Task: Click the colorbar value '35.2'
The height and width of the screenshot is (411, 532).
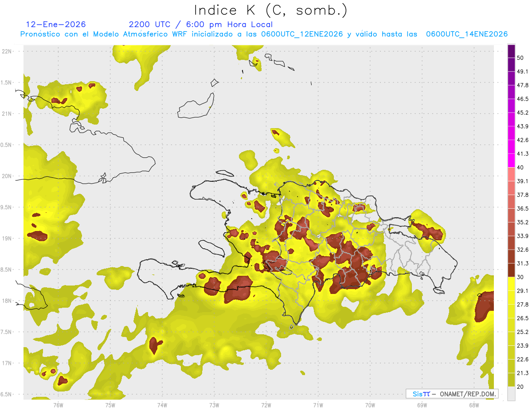Action: 523,222
